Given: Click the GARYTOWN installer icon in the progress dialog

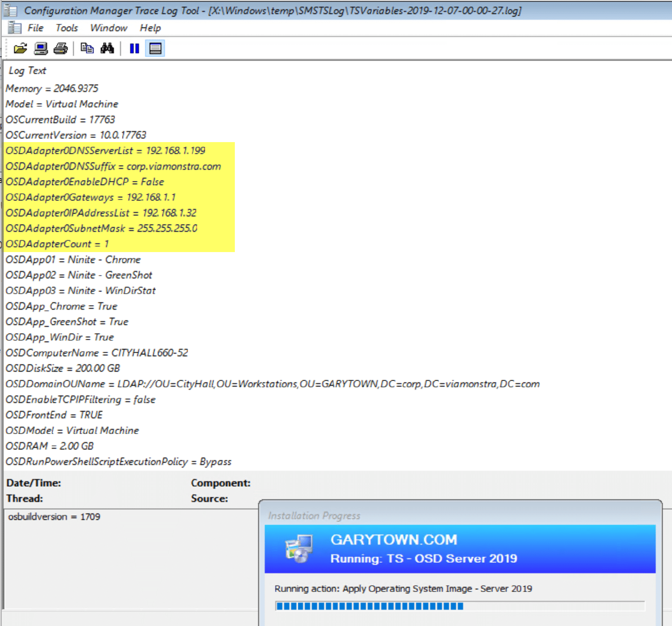Looking at the screenshot, I should pos(300,548).
